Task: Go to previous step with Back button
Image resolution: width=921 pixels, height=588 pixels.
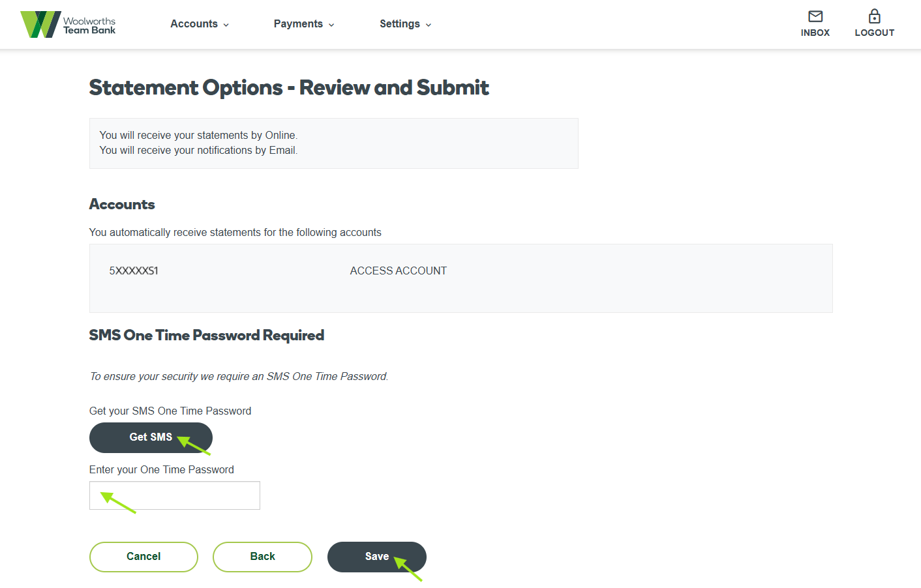Action: 262,557
